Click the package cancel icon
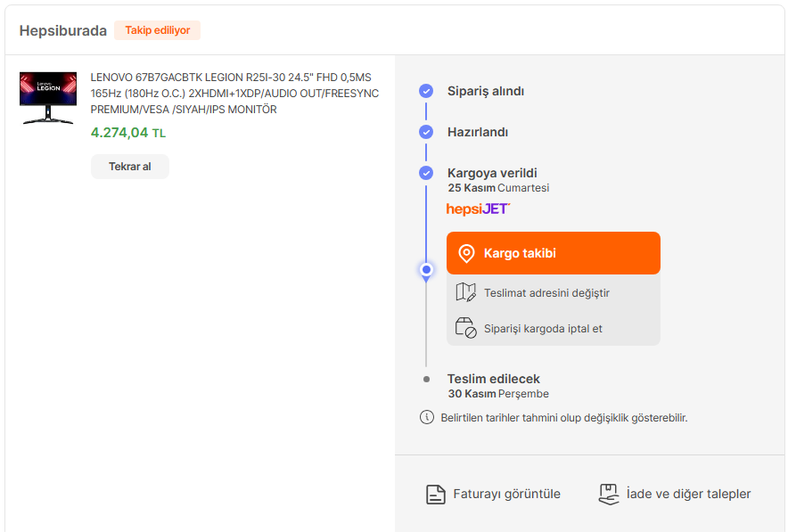The width and height of the screenshot is (788, 532). coord(465,328)
